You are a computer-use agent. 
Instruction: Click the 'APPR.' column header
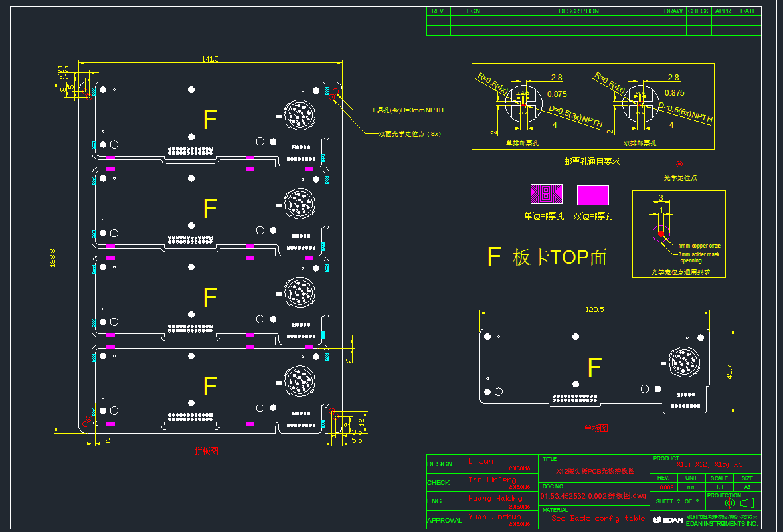[724, 11]
